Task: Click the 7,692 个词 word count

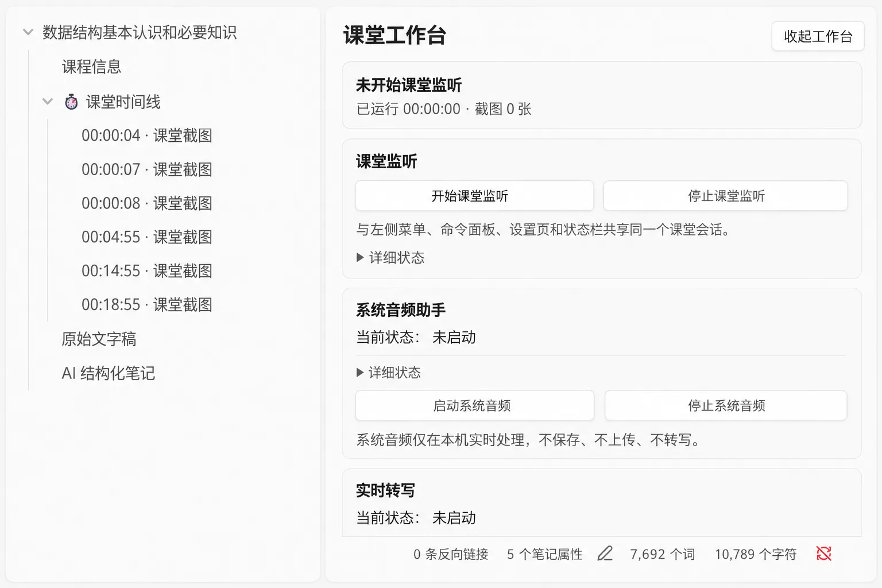Action: (662, 554)
